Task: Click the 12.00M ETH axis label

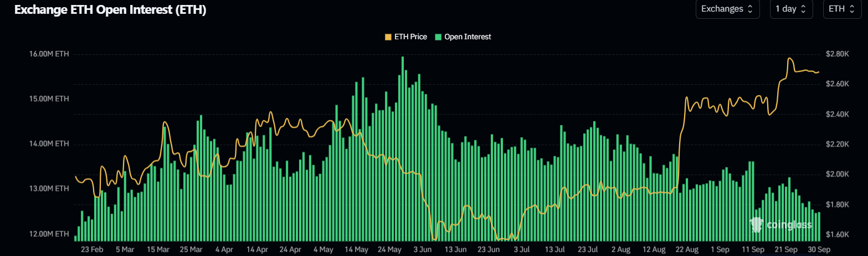Action: (49, 233)
